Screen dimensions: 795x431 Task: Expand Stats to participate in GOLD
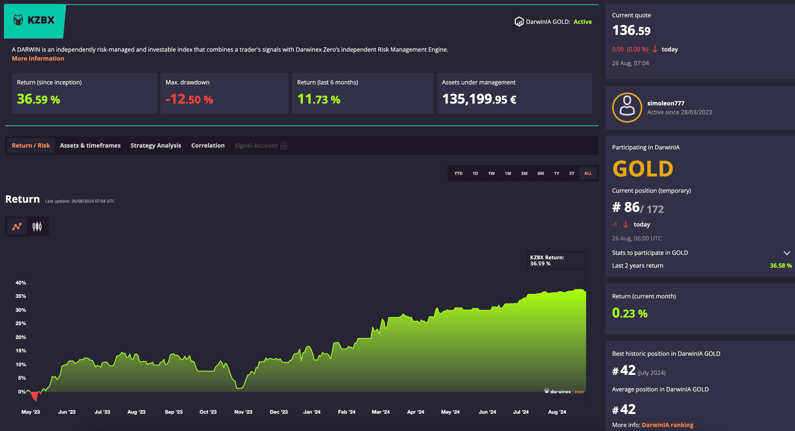(x=786, y=253)
